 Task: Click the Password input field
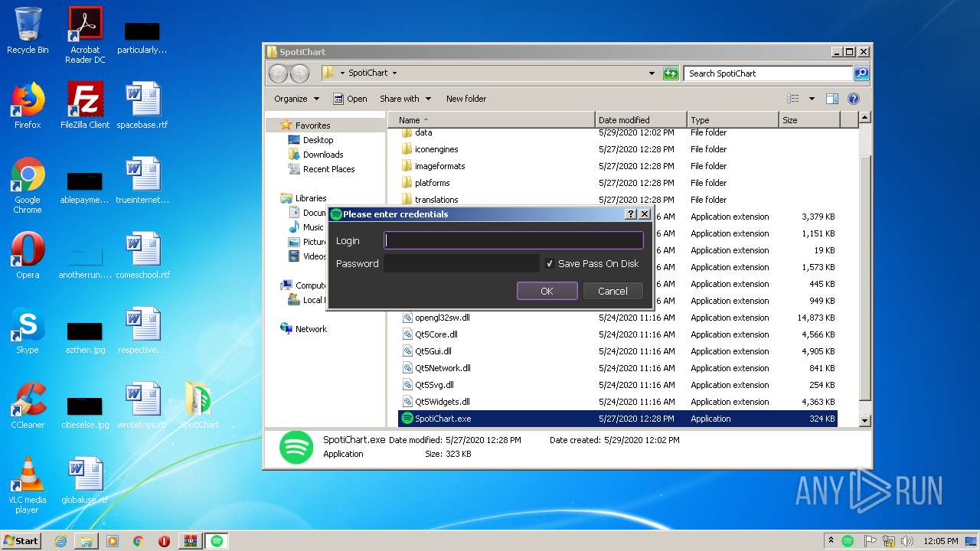click(462, 263)
